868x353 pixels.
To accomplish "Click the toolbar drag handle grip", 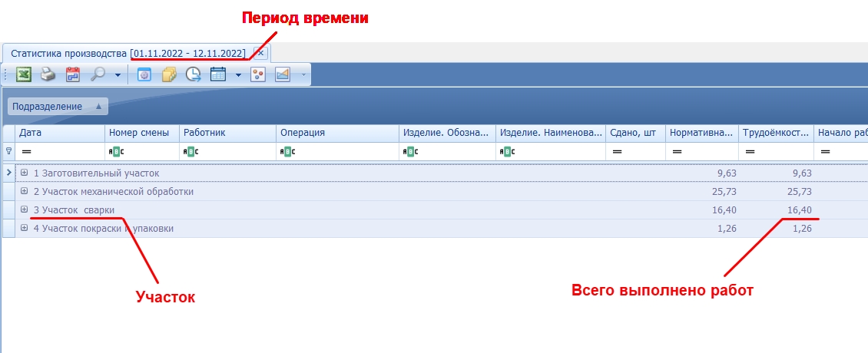I will click(x=6, y=74).
